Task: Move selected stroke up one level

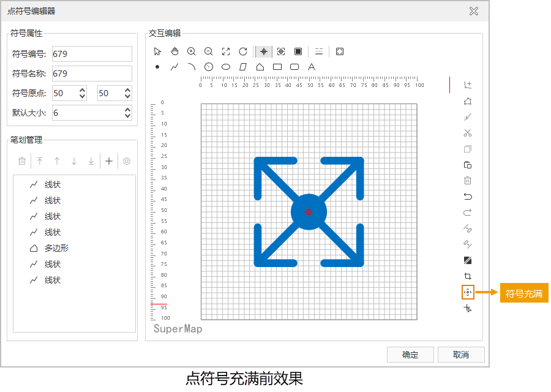Action: 56,161
